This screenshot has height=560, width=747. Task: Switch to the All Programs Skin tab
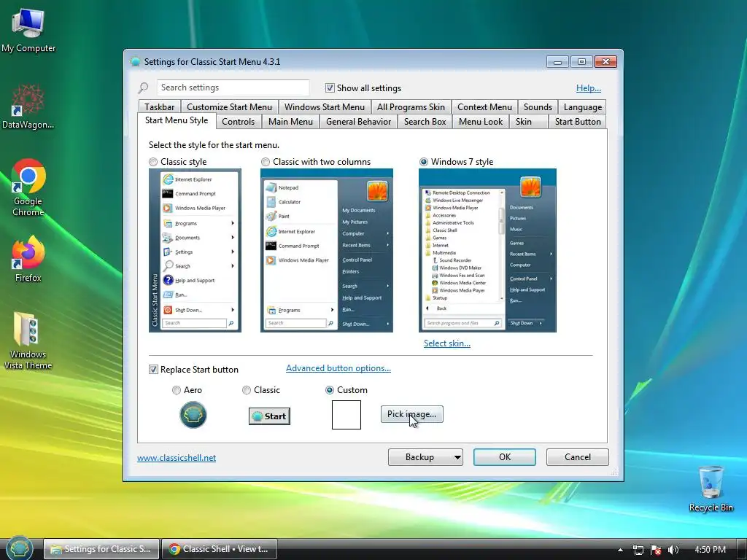(411, 107)
